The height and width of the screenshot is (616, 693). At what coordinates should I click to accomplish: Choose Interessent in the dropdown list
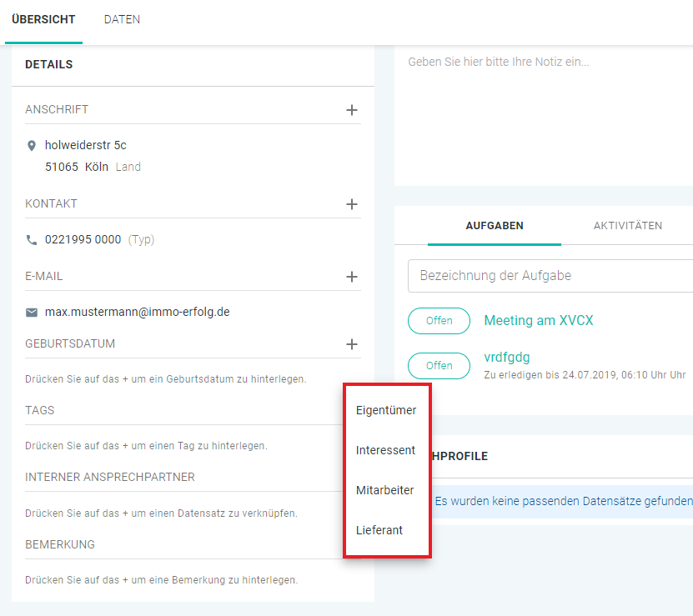pyautogui.click(x=385, y=450)
